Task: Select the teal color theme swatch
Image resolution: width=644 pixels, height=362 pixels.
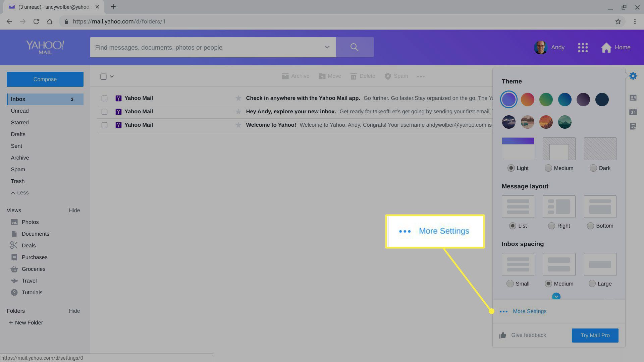Action: coord(565,100)
